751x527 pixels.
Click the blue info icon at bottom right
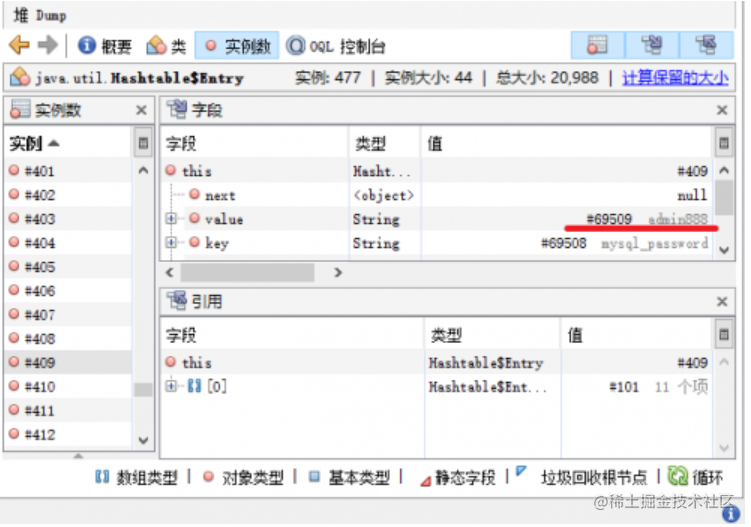tap(730, 514)
